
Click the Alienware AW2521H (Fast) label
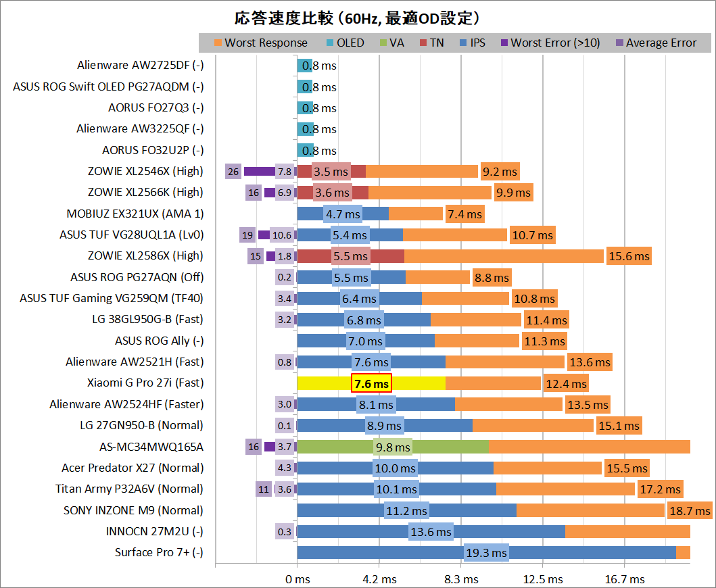pos(135,362)
